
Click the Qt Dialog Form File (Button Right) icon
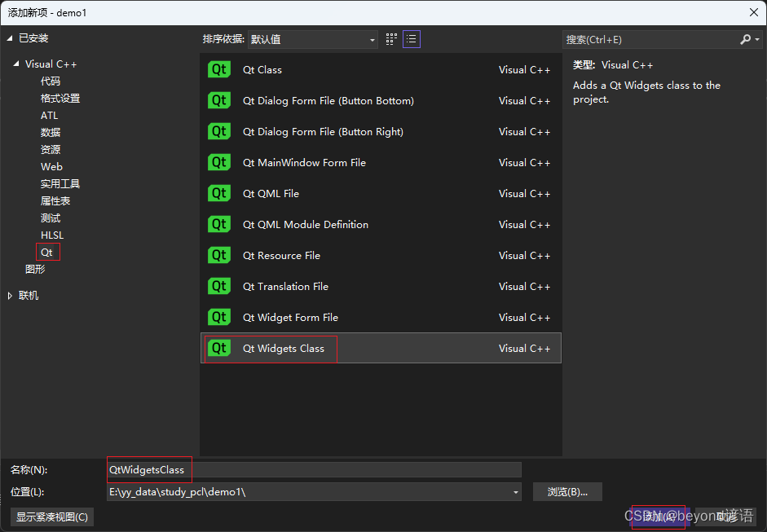[218, 131]
